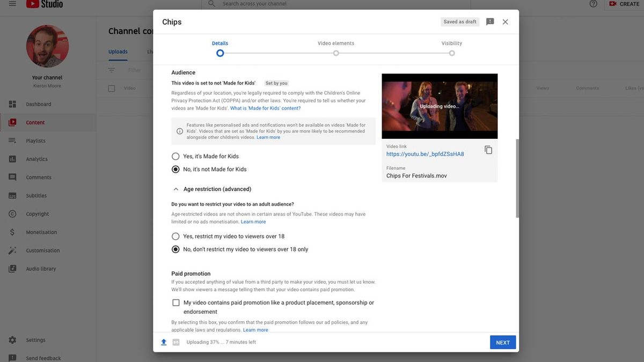Click the feedback icon in the Chips dialog header

[489, 21]
